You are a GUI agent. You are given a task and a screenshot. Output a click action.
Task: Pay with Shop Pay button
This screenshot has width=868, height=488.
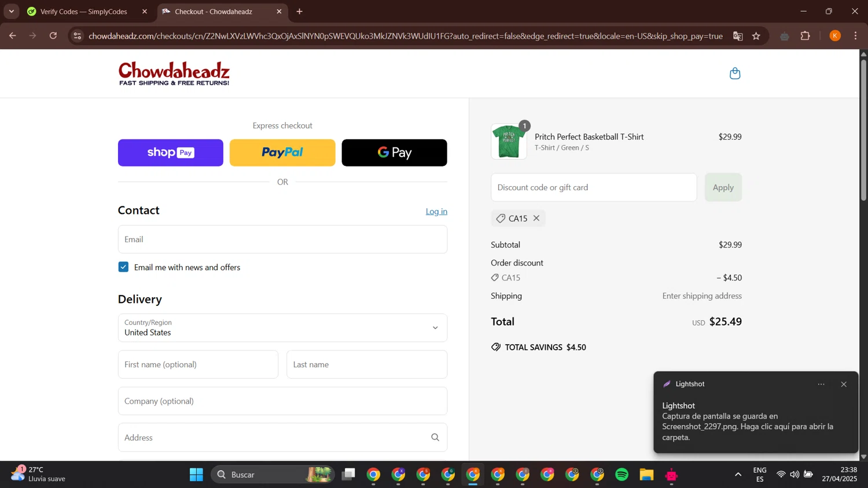click(x=171, y=153)
